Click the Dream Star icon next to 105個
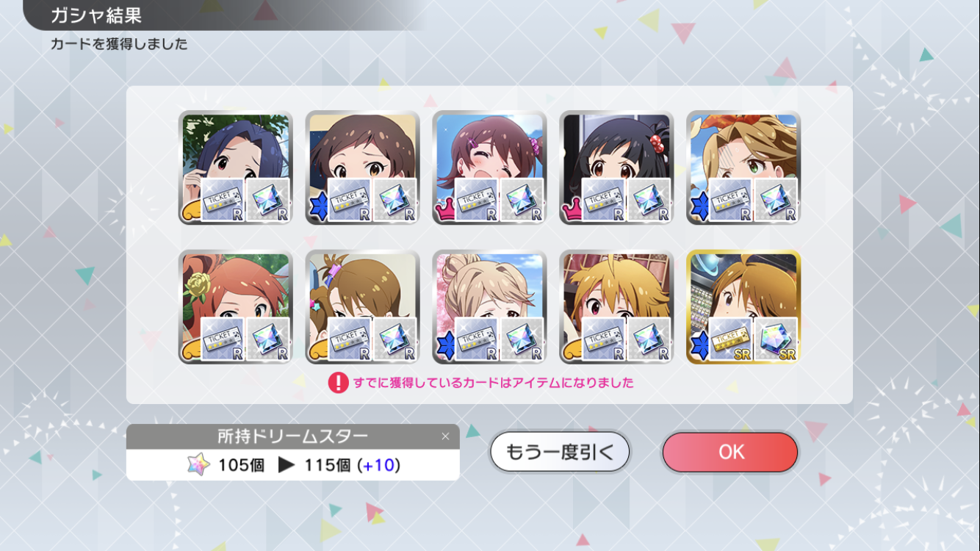Screen dimensions: 980x551 (x=198, y=465)
